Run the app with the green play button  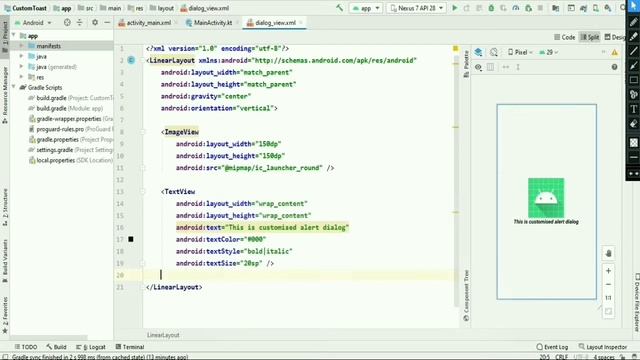pyautogui.click(x=454, y=8)
